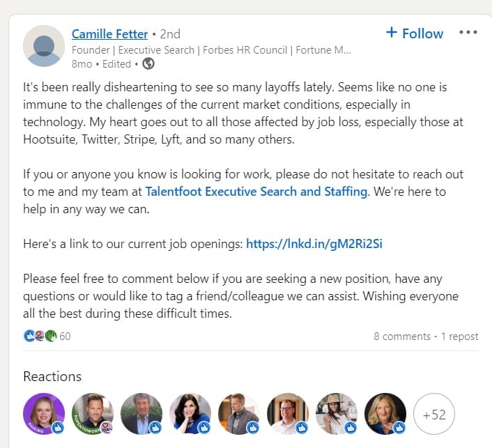Open Camille Fetter's profile name link
Image resolution: width=492 pixels, height=448 pixels.
coord(109,33)
